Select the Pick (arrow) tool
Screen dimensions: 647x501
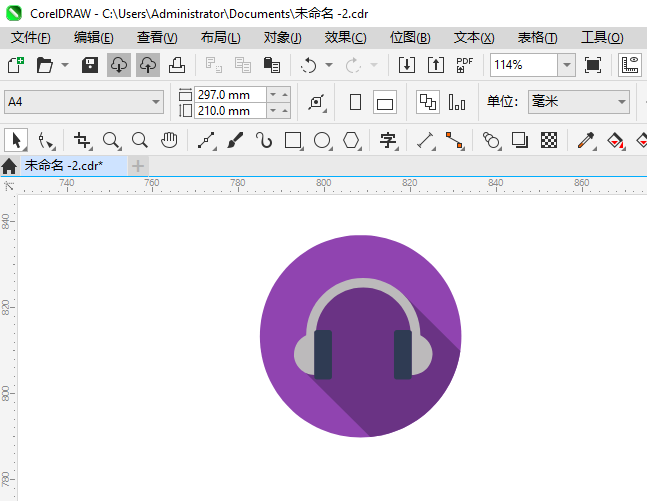15,140
